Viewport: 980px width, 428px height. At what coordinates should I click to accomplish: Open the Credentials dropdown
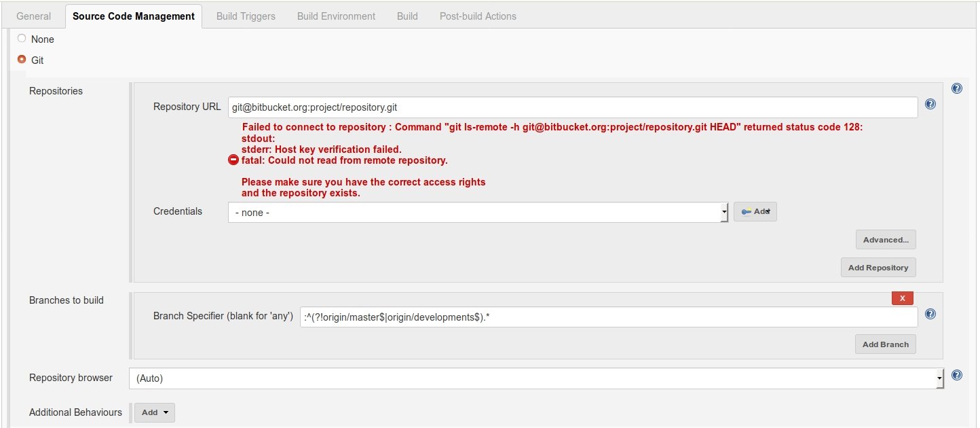pyautogui.click(x=478, y=213)
